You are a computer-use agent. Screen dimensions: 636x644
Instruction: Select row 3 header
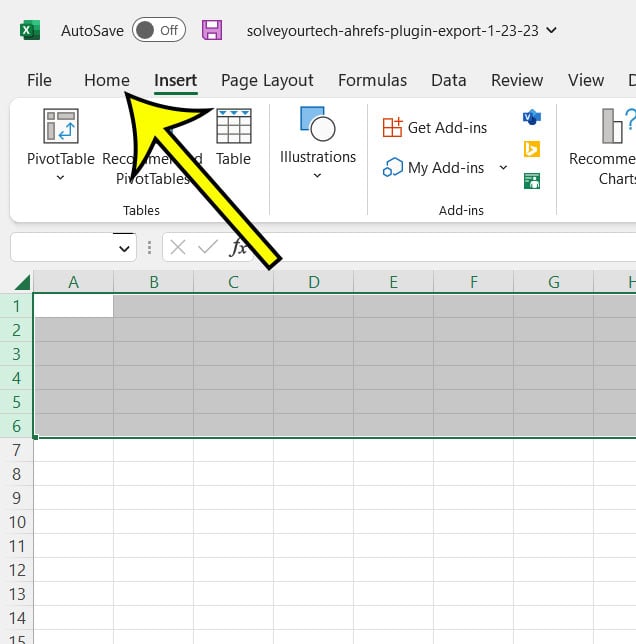16,354
